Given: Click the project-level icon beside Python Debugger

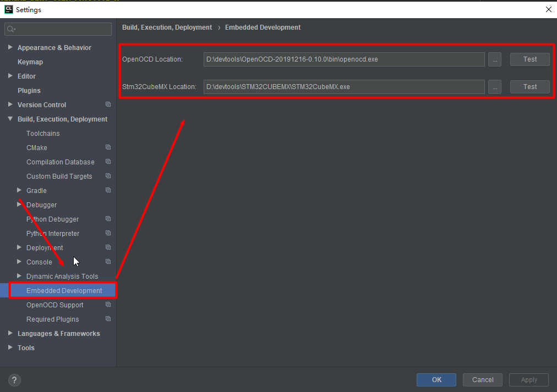Looking at the screenshot, I should [x=108, y=218].
